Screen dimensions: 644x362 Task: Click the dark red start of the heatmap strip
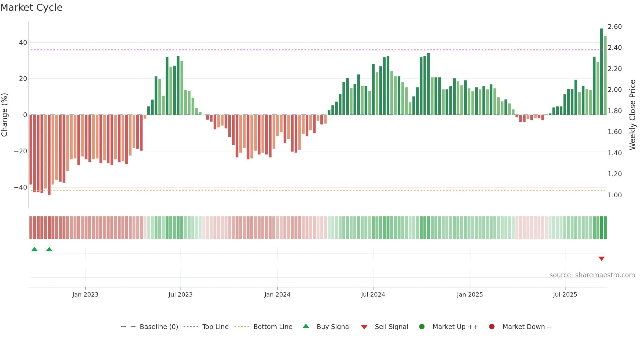pyautogui.click(x=31, y=228)
